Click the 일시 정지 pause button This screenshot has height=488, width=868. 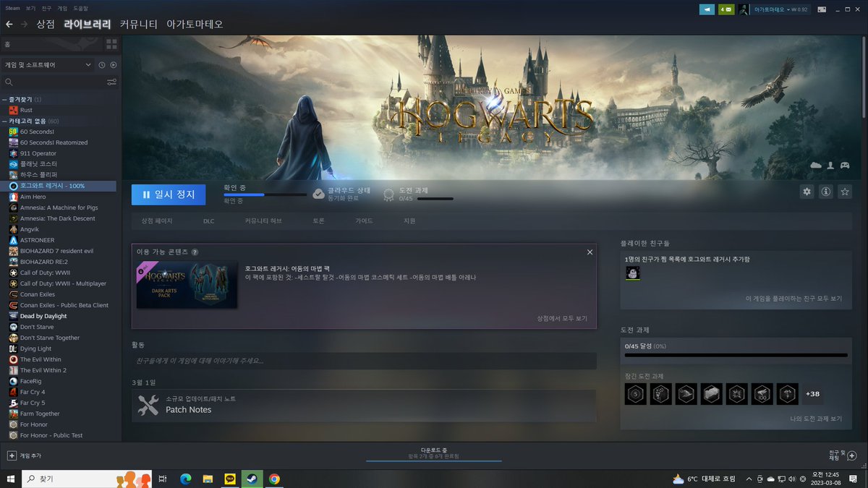(169, 194)
